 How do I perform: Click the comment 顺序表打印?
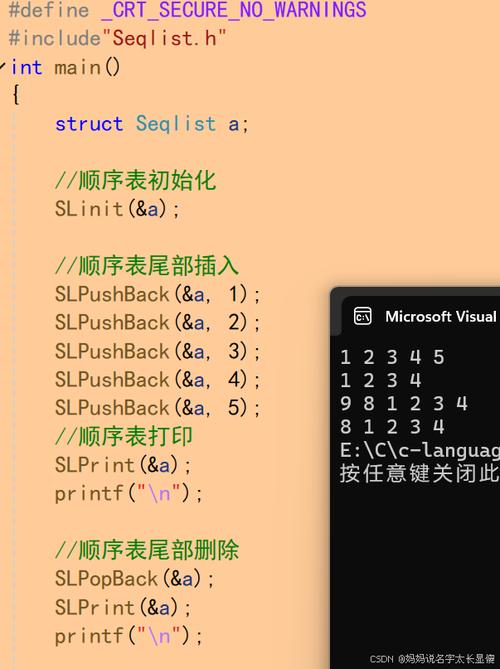click(124, 436)
